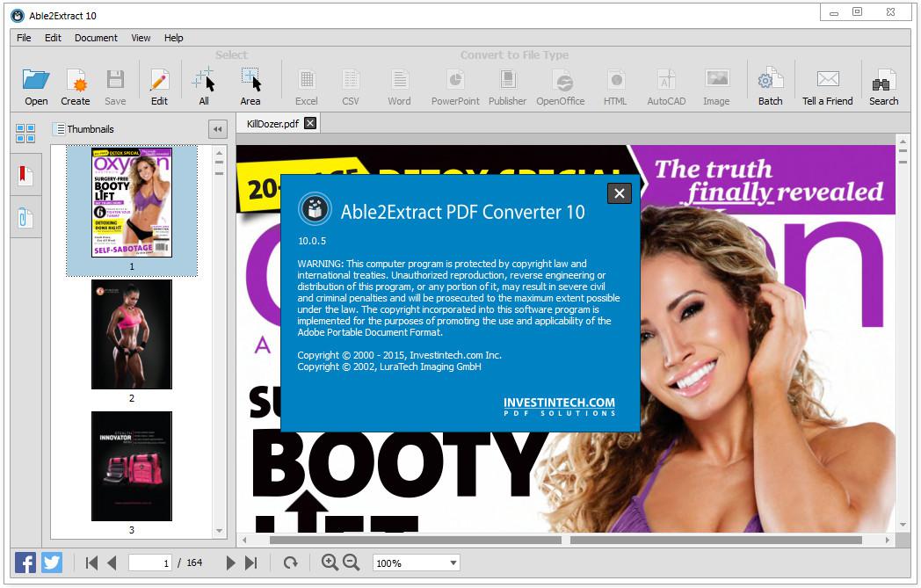Open attachments paperclip panel icon
Screen dimensions: 921x588
tap(25, 217)
